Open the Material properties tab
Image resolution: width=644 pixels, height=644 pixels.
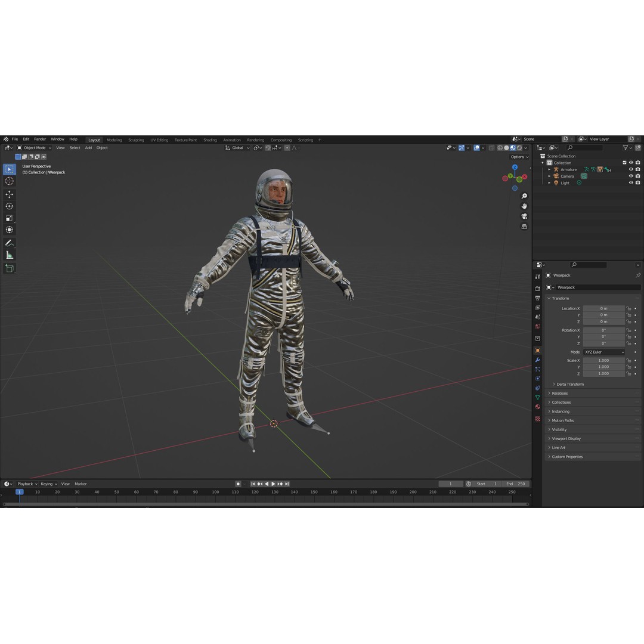pyautogui.click(x=537, y=407)
